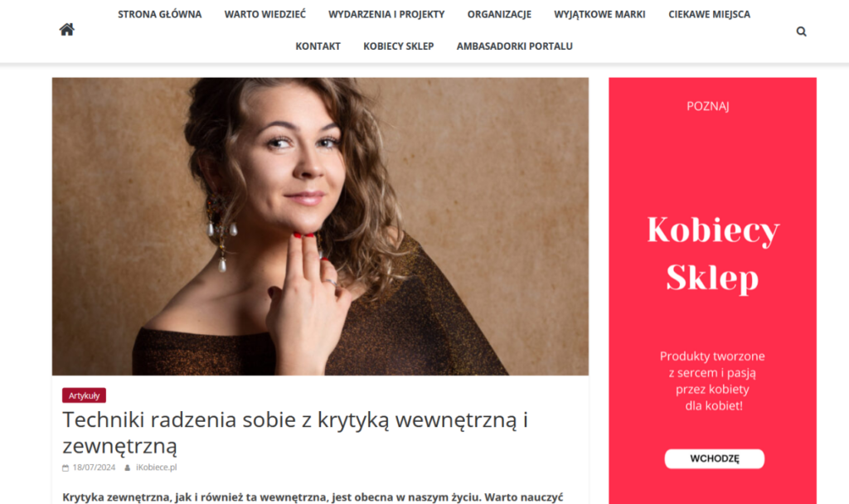
Task: Go to Warto Wiedzieć section
Action: [264, 15]
